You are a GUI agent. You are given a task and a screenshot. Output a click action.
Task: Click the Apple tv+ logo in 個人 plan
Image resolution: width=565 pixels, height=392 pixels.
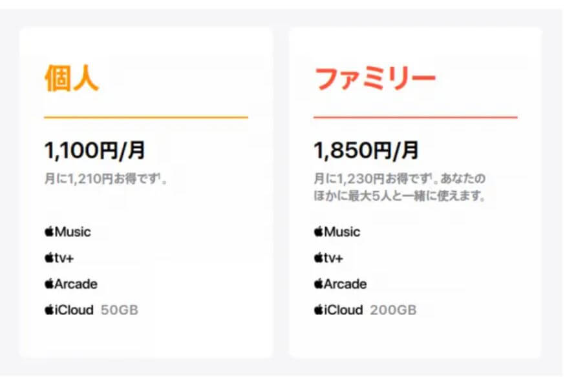point(59,258)
